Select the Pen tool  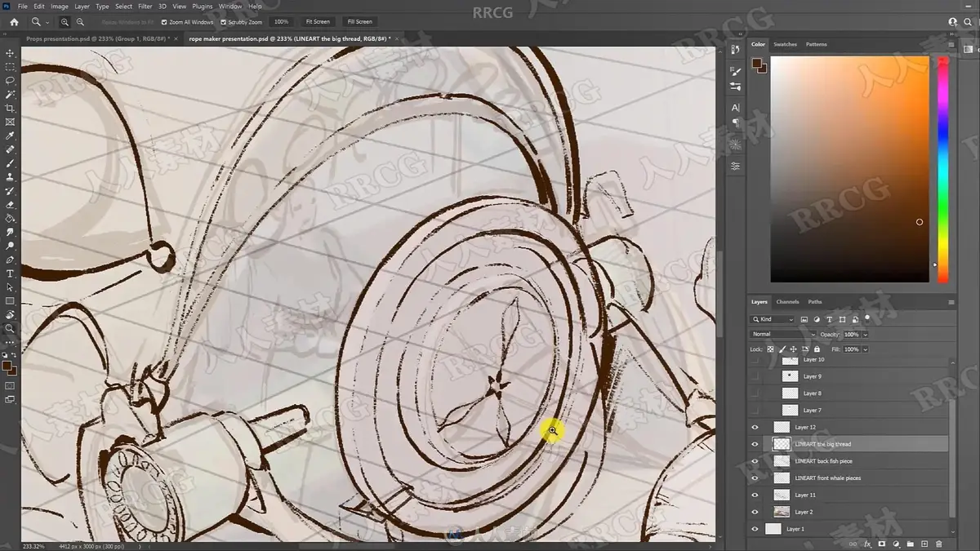tap(10, 260)
